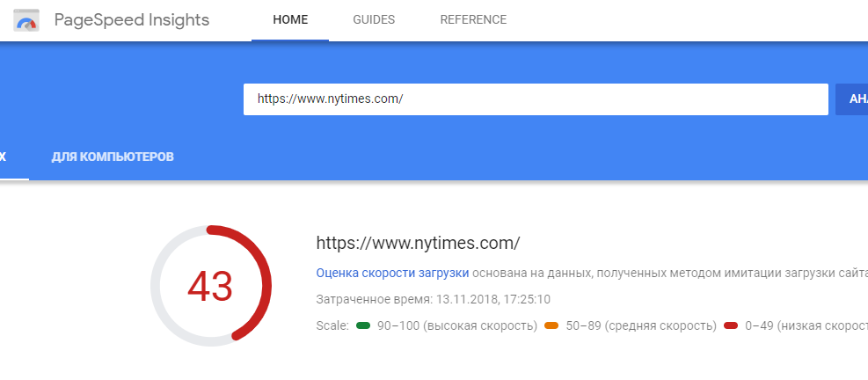This screenshot has height=380, width=868.
Task: Click the Затраченное время timestamp line
Action: [x=433, y=300]
